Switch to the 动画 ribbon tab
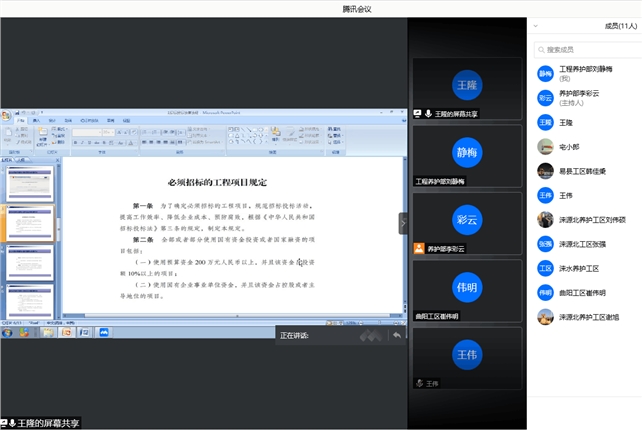This screenshot has width=642, height=430. click(68, 120)
